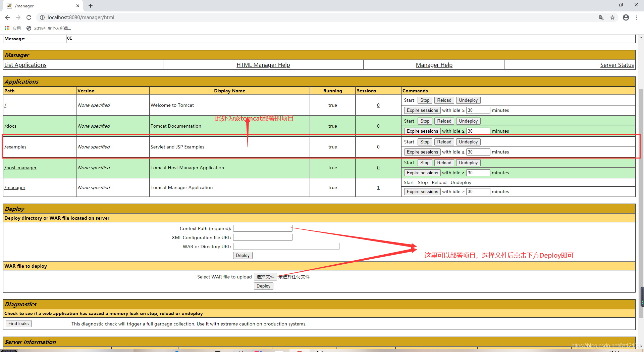Open HTML Manager Help link

tap(263, 65)
